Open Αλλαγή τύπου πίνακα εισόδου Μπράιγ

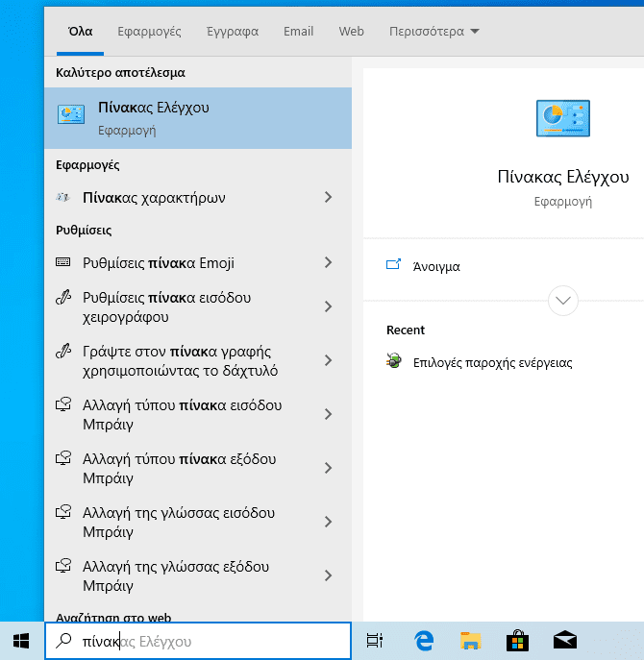[x=198, y=415]
